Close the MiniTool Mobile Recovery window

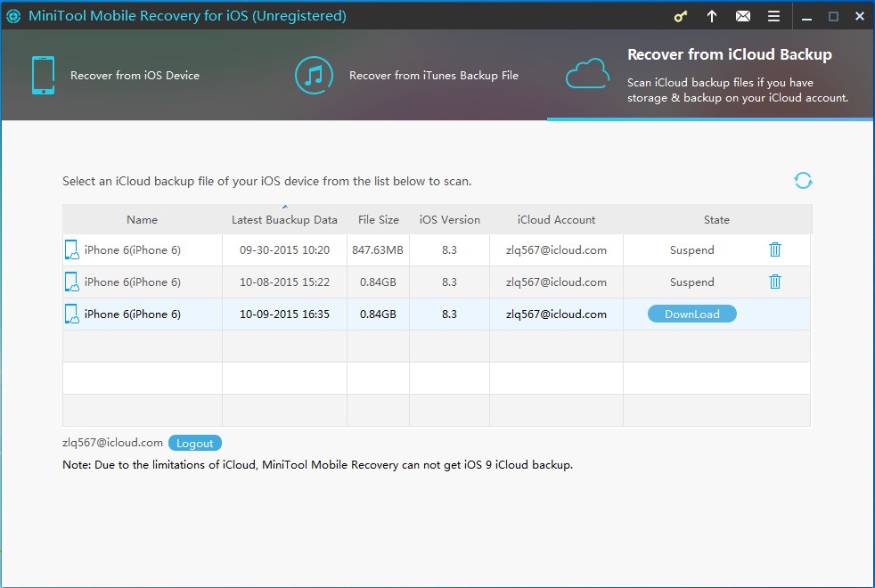pyautogui.click(x=860, y=16)
